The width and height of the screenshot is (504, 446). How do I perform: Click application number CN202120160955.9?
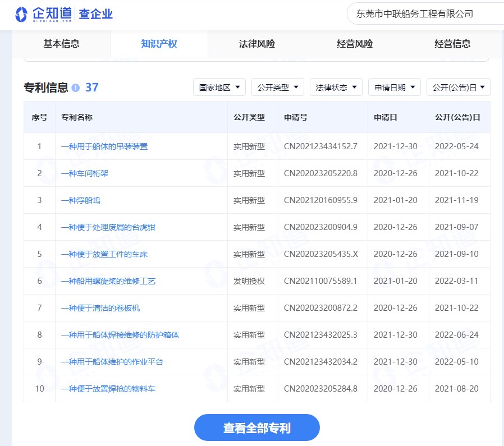(x=321, y=200)
